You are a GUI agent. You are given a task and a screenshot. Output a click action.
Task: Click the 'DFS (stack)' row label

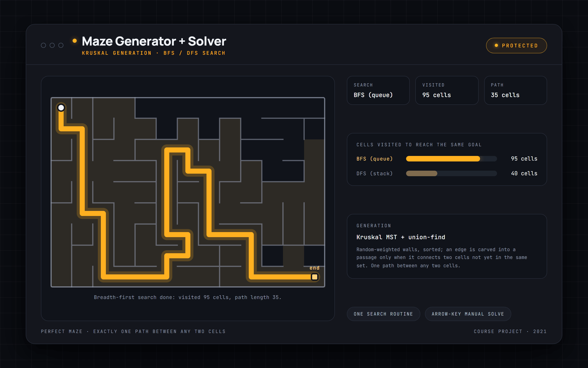click(x=374, y=173)
